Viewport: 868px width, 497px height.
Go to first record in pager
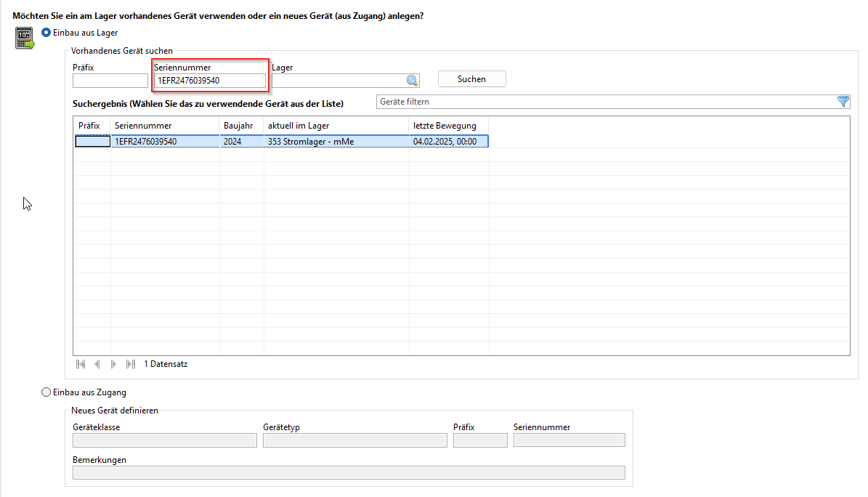[81, 364]
